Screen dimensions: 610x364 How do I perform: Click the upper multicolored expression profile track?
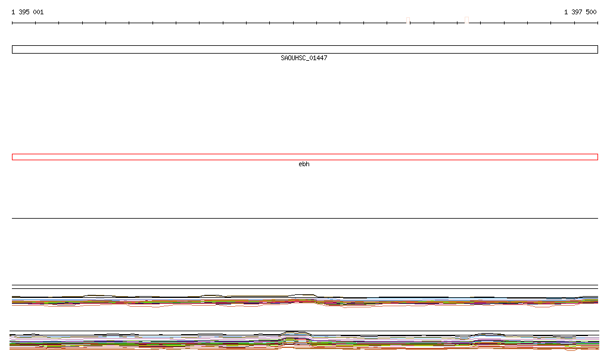305,301
